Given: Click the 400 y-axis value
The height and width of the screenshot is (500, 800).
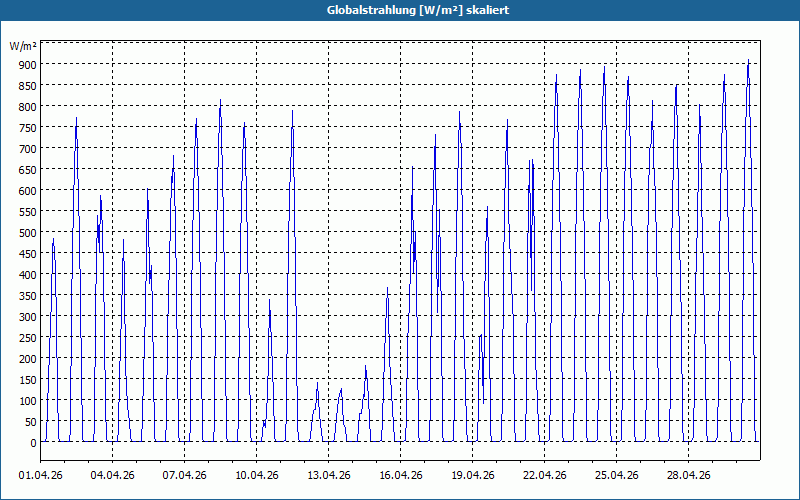Looking at the screenshot, I should click(28, 275).
